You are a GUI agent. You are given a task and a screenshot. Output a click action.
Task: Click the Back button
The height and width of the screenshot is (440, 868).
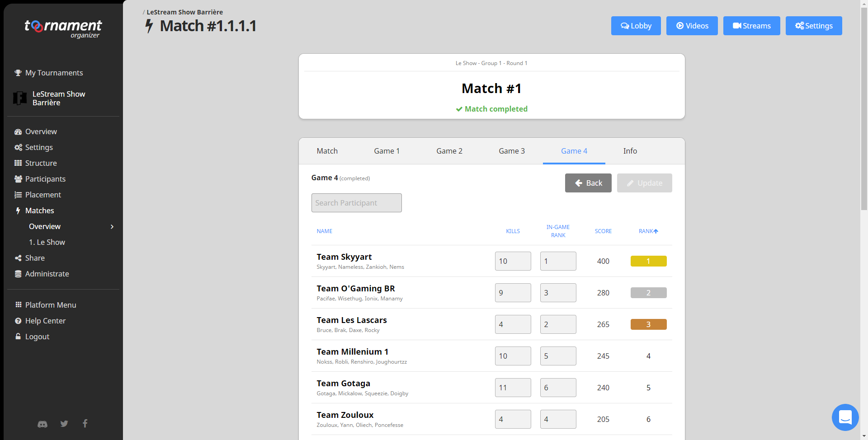point(588,183)
